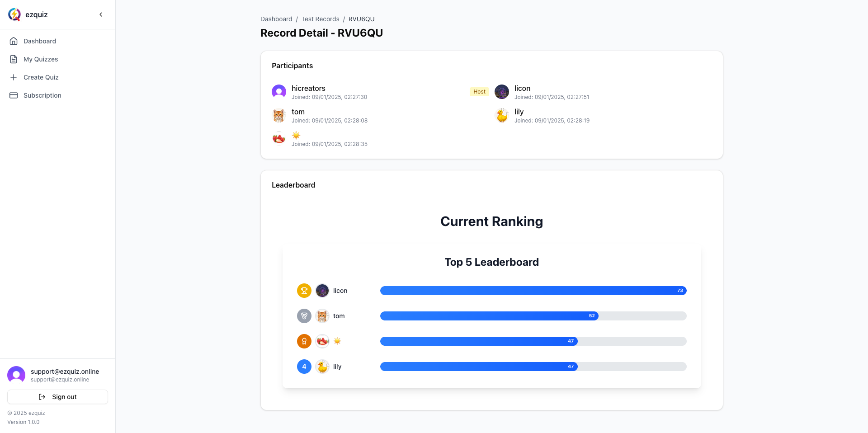The height and width of the screenshot is (433, 868).
Task: Click the sign out arrow icon
Action: point(42,397)
